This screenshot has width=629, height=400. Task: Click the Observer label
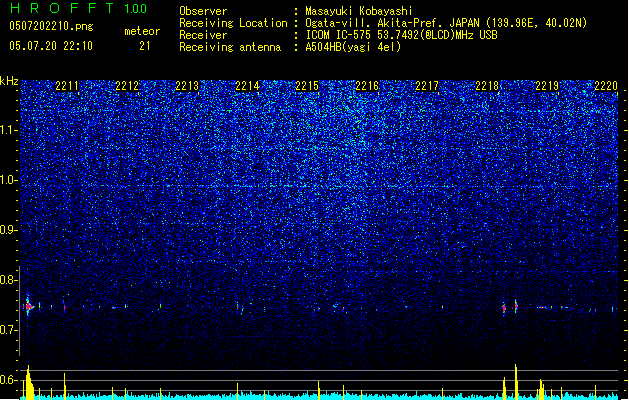[203, 11]
